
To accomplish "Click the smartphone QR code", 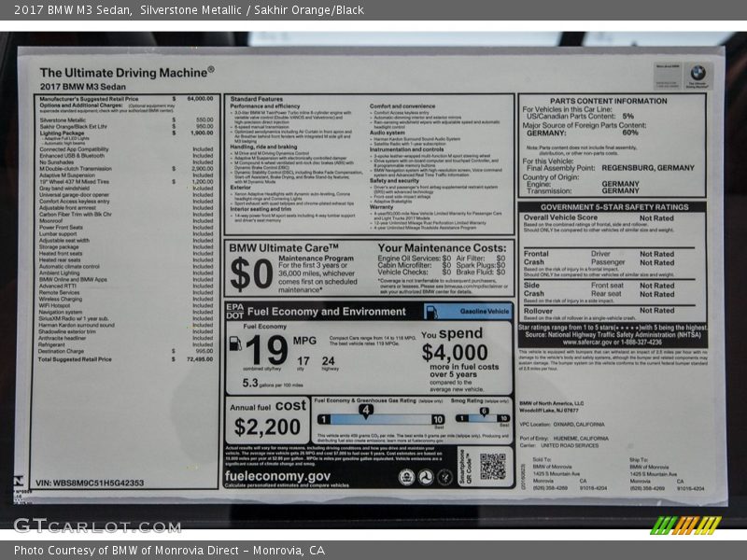I will point(493,466).
